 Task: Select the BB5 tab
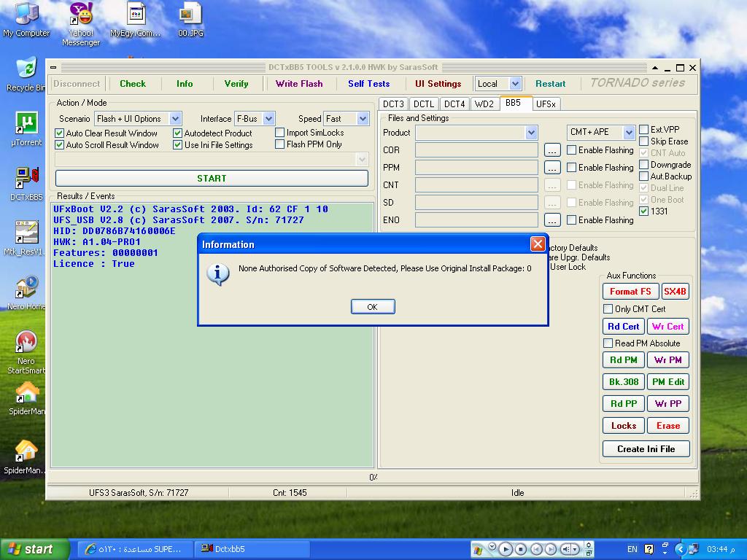coord(515,103)
